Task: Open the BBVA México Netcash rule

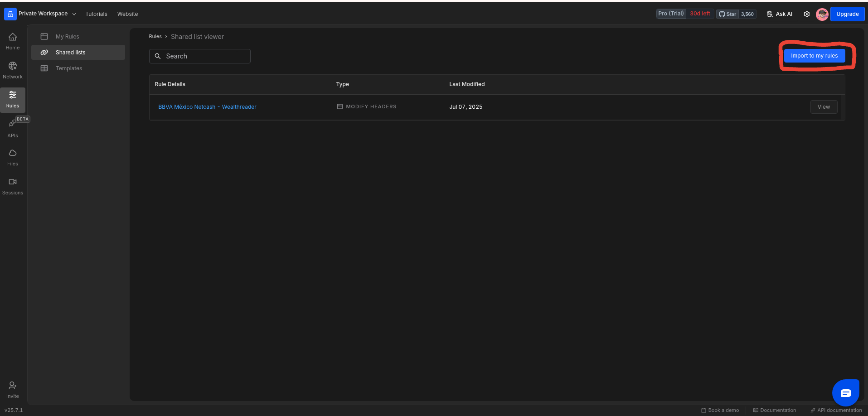Action: pyautogui.click(x=207, y=107)
